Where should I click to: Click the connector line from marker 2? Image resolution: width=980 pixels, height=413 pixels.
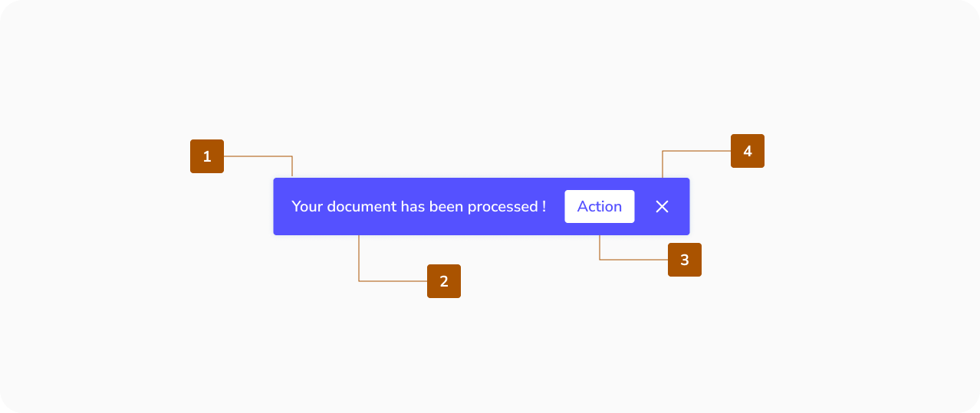point(391,281)
